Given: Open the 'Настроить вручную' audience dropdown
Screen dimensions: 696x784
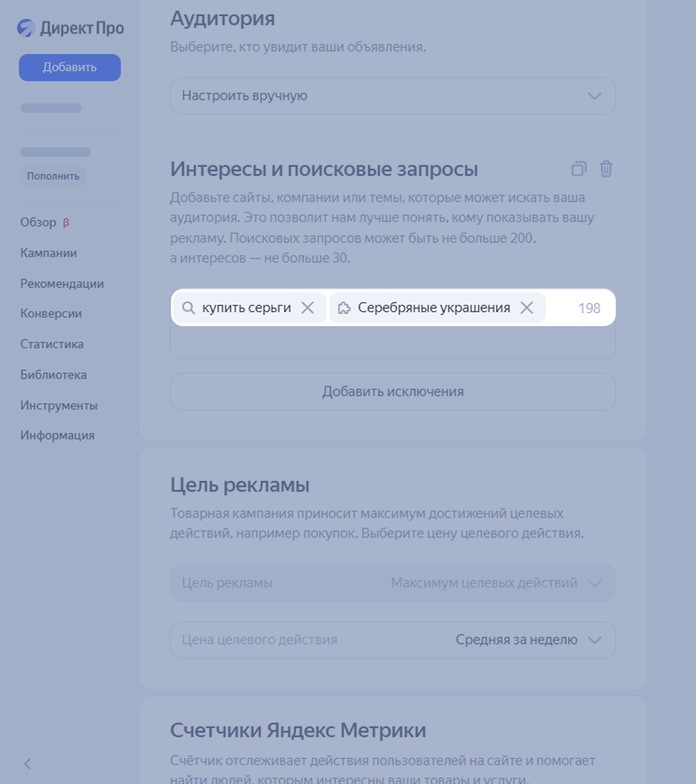Looking at the screenshot, I should click(393, 96).
